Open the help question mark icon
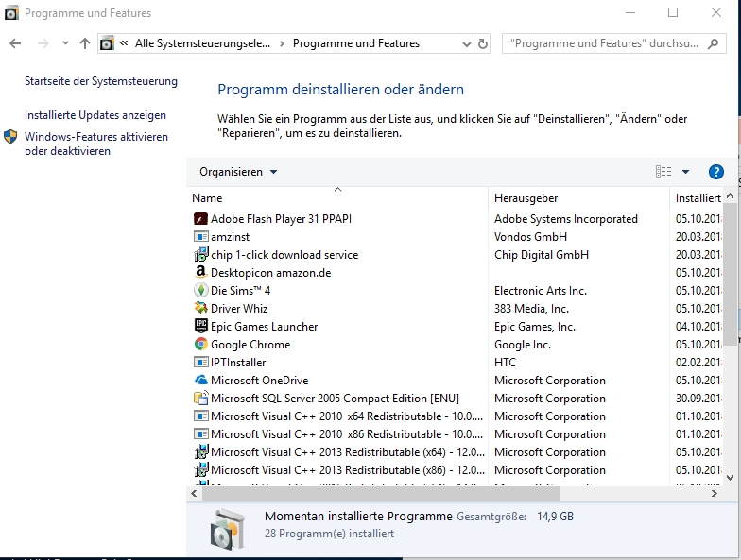741x560 pixels. [716, 172]
